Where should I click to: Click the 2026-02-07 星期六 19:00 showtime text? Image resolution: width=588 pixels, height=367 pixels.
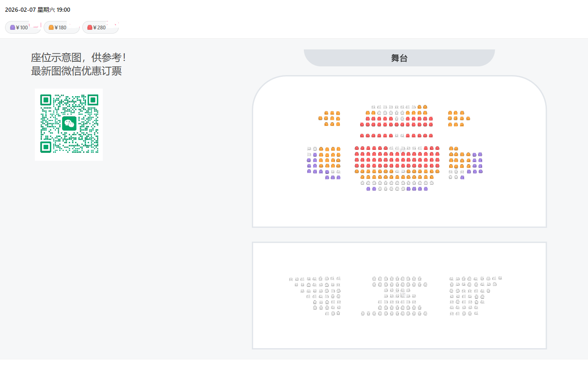38,10
